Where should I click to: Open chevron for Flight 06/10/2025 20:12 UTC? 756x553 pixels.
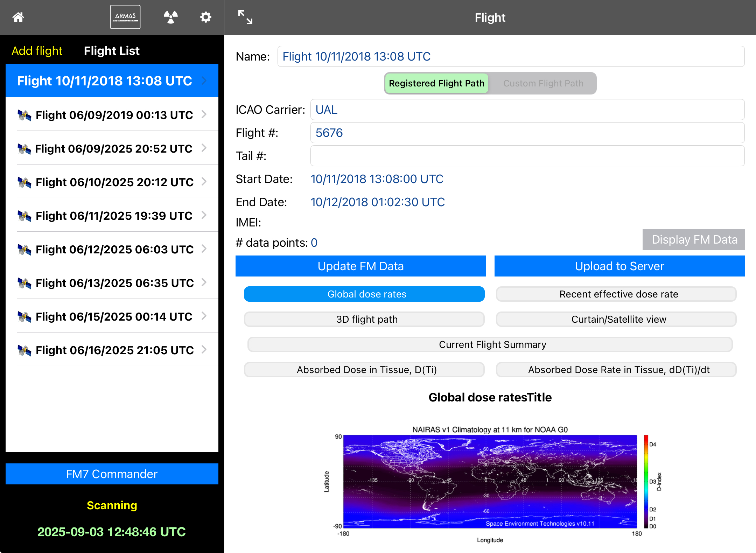pos(204,182)
